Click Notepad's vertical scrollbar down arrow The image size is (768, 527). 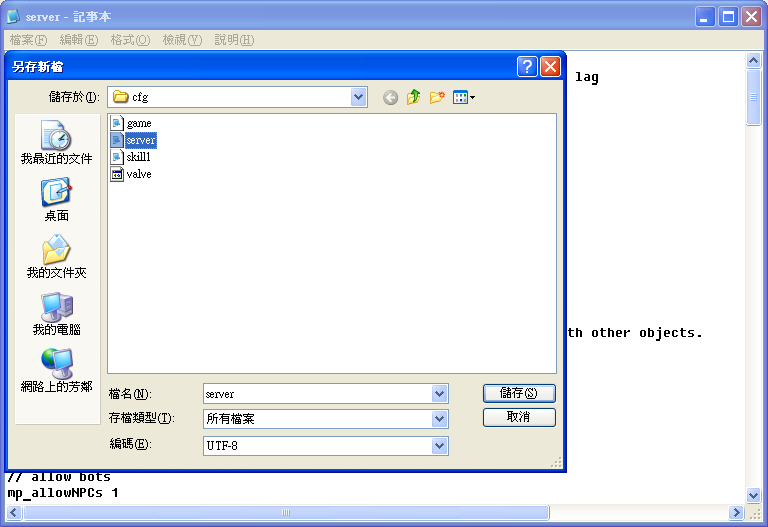(754, 495)
